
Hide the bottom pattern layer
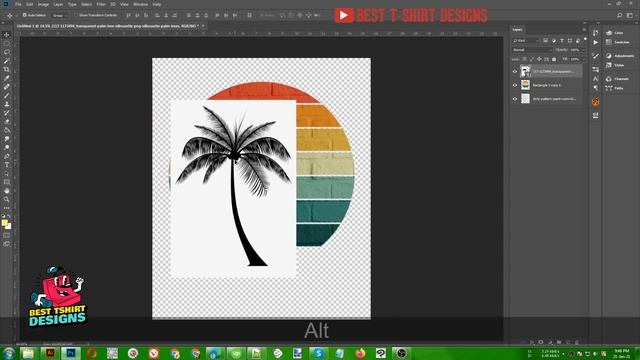[x=515, y=99]
